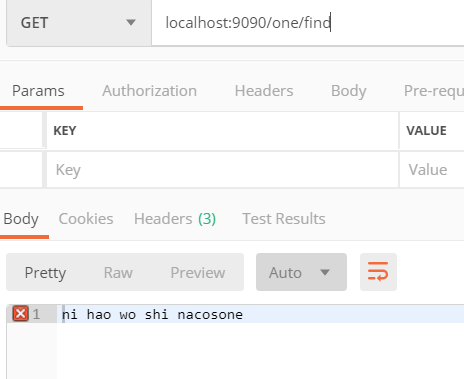Open the request Headers tab

pyautogui.click(x=264, y=91)
